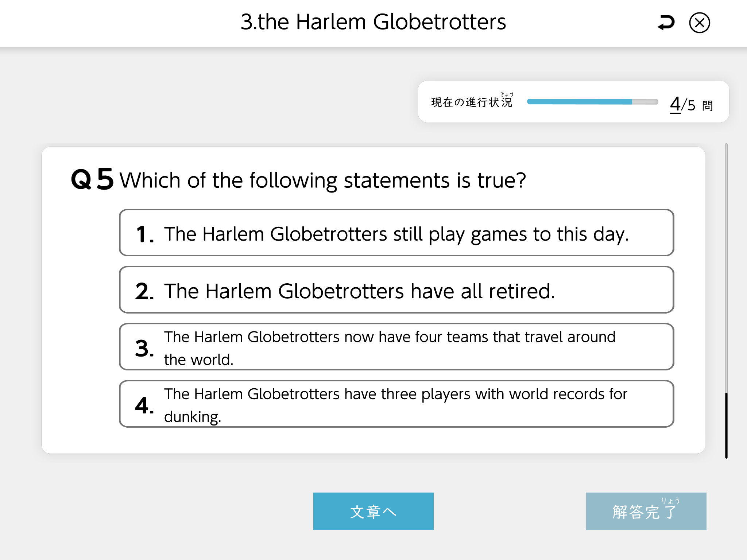
Task: Click the number 1 label of first option
Action: tap(144, 234)
